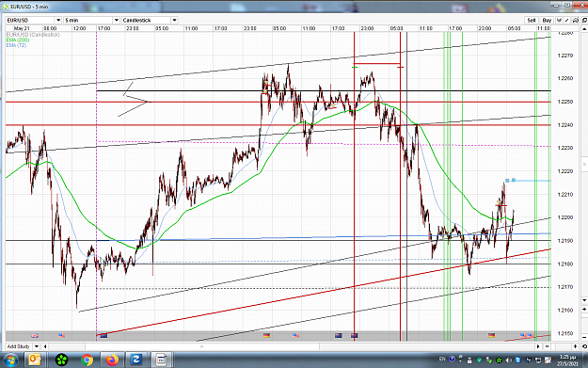Click the horizontal scrollbar thumb
Image resolution: width=588 pixels, height=368 pixels.
202,346
